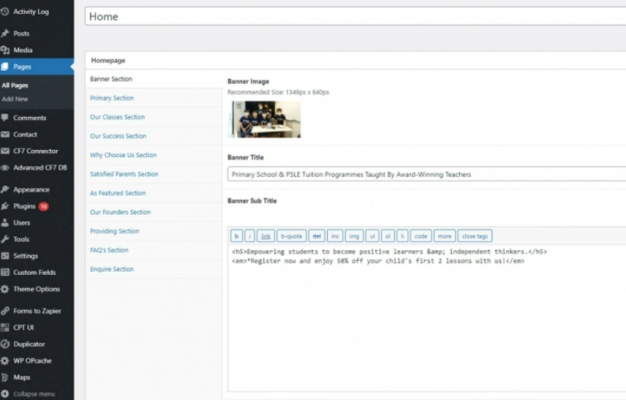Select the Enquire Section tab

point(111,269)
